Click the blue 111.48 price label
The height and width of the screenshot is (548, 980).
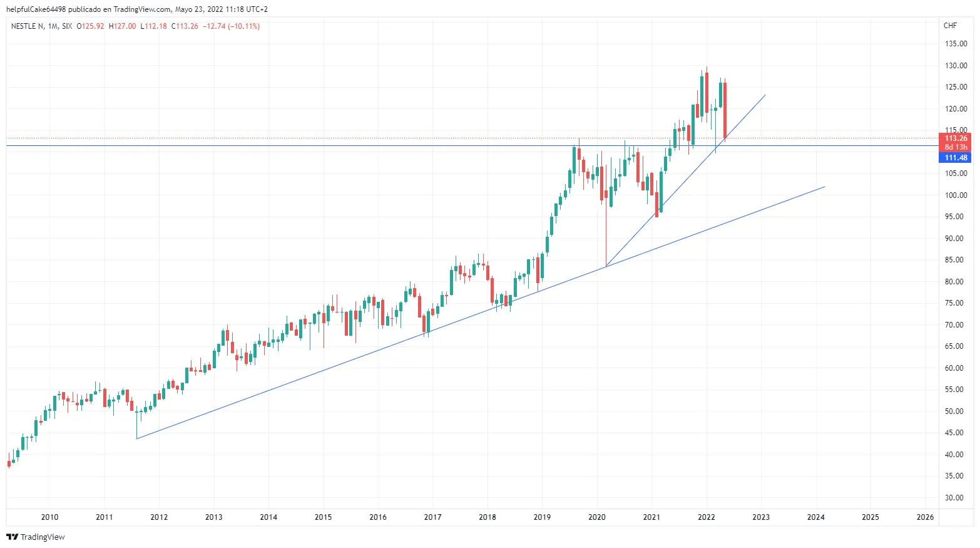click(x=956, y=158)
